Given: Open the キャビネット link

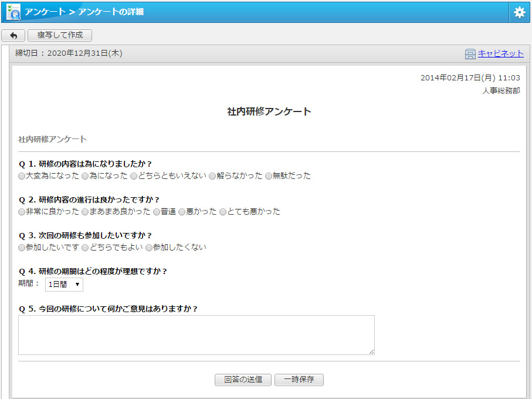Looking at the screenshot, I should coord(500,53).
